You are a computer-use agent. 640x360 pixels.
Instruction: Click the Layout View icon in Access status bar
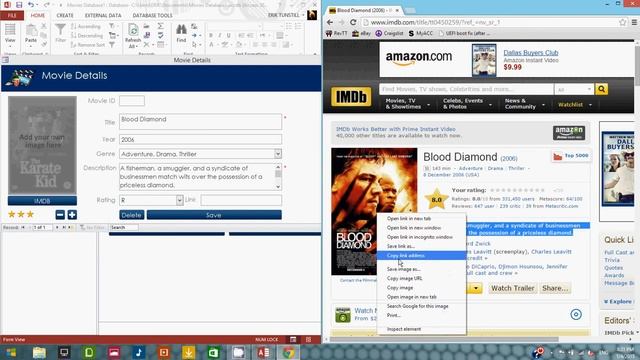pos(308,339)
